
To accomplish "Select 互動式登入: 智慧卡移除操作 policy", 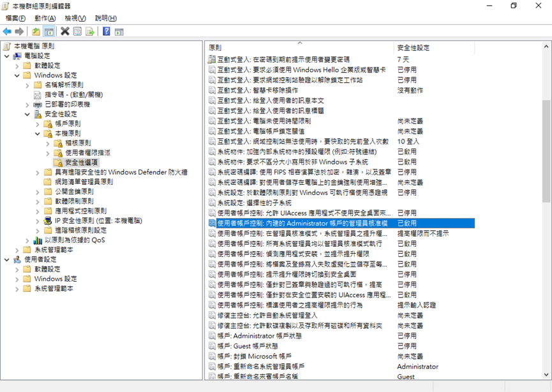I will coord(257,90).
